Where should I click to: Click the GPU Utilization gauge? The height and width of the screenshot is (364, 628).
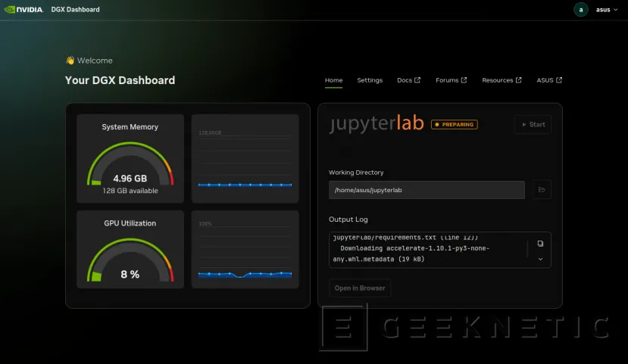pyautogui.click(x=130, y=256)
